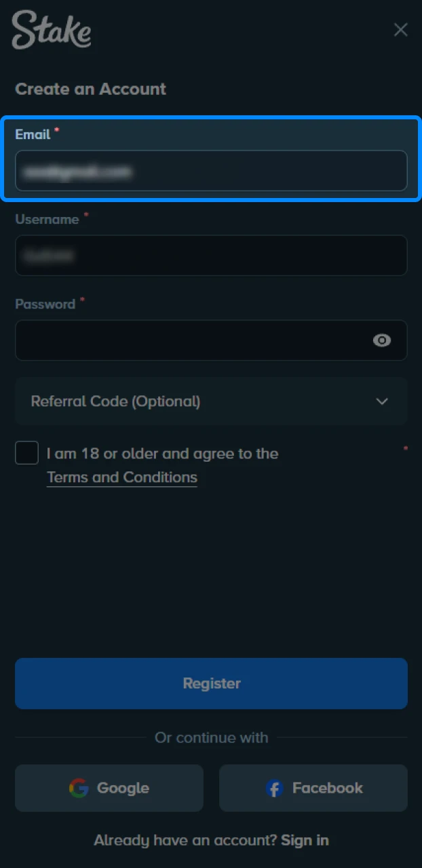Click the Facebook icon on the Facebook button

pos(274,789)
